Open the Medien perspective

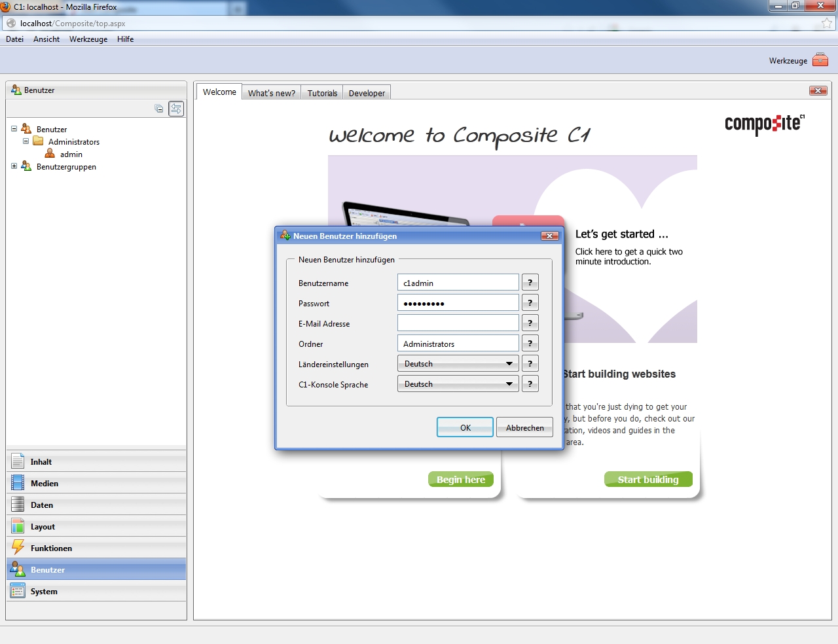pos(44,484)
